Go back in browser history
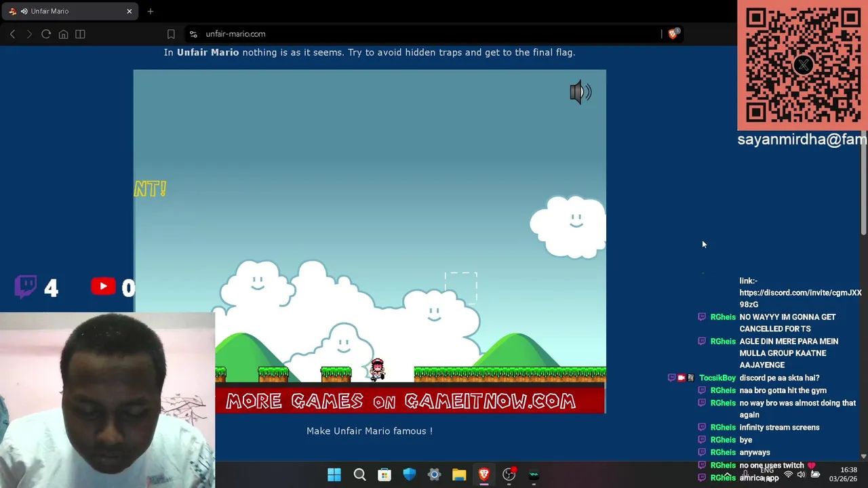 [x=12, y=34]
